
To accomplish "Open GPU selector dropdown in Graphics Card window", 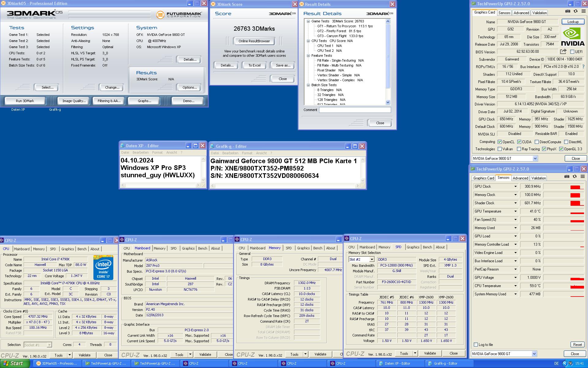I will pyautogui.click(x=535, y=159).
